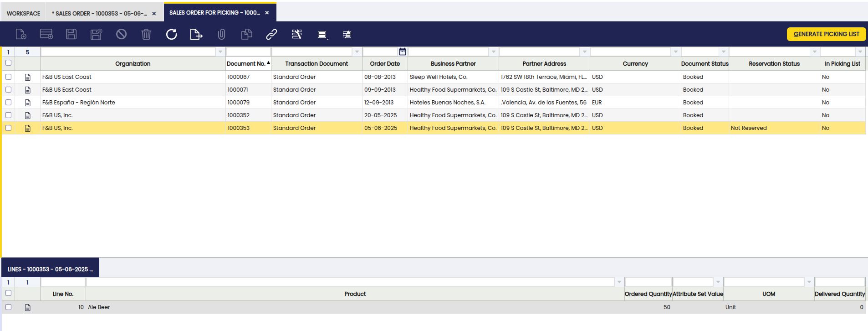Open form view for order 1000071
868x331 pixels.
28,90
